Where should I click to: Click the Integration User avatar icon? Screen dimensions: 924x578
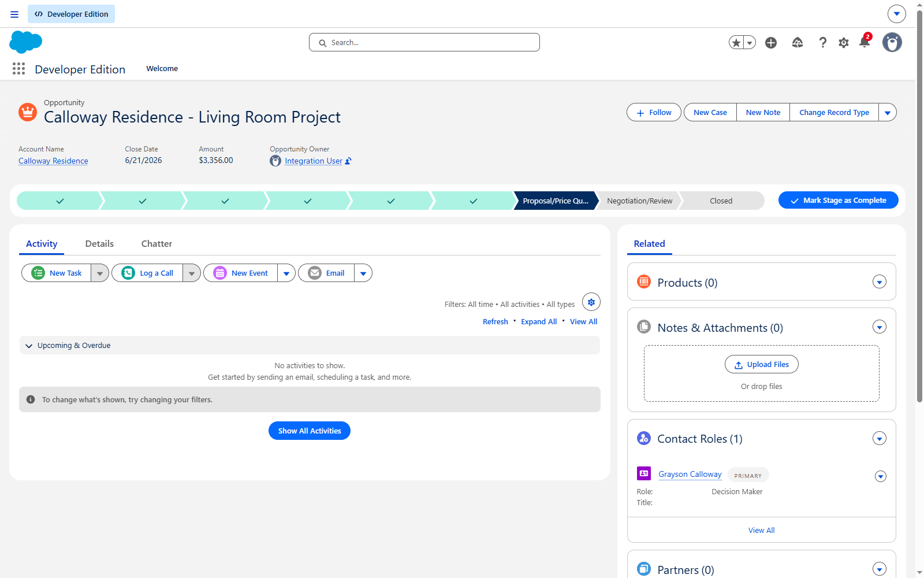pos(275,161)
